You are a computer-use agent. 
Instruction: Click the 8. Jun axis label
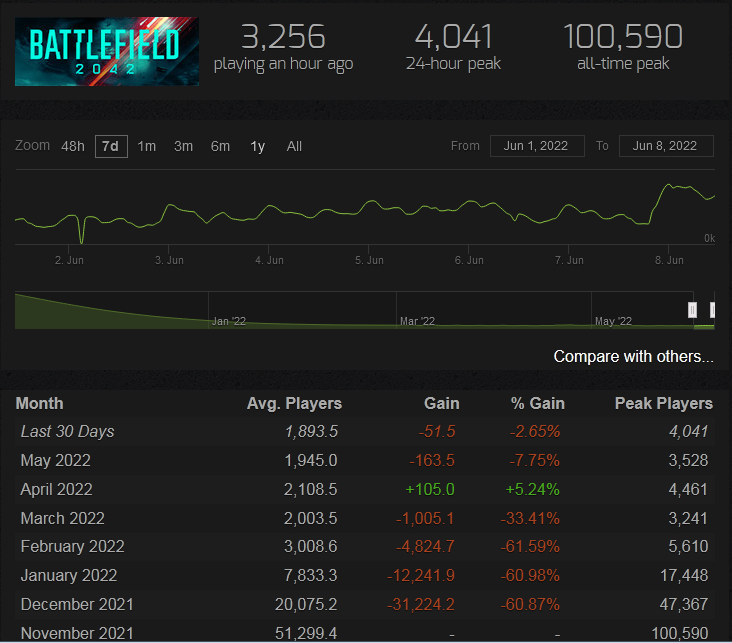[x=669, y=261]
